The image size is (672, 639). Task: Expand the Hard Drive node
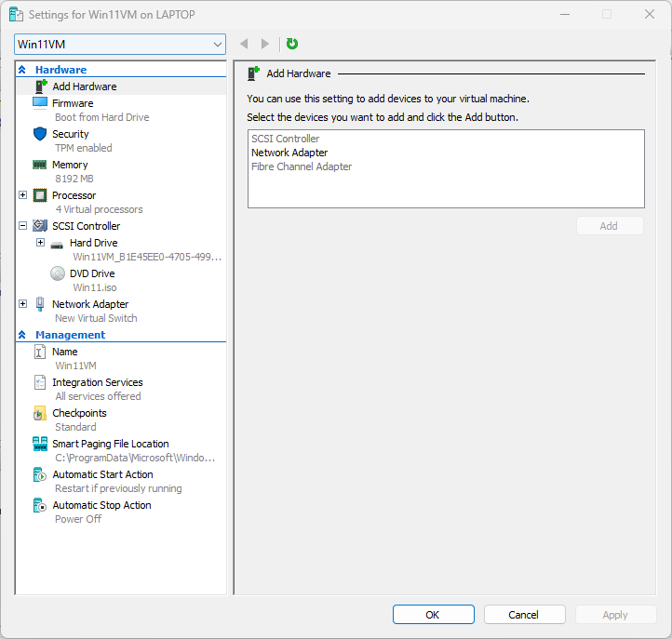(x=40, y=243)
